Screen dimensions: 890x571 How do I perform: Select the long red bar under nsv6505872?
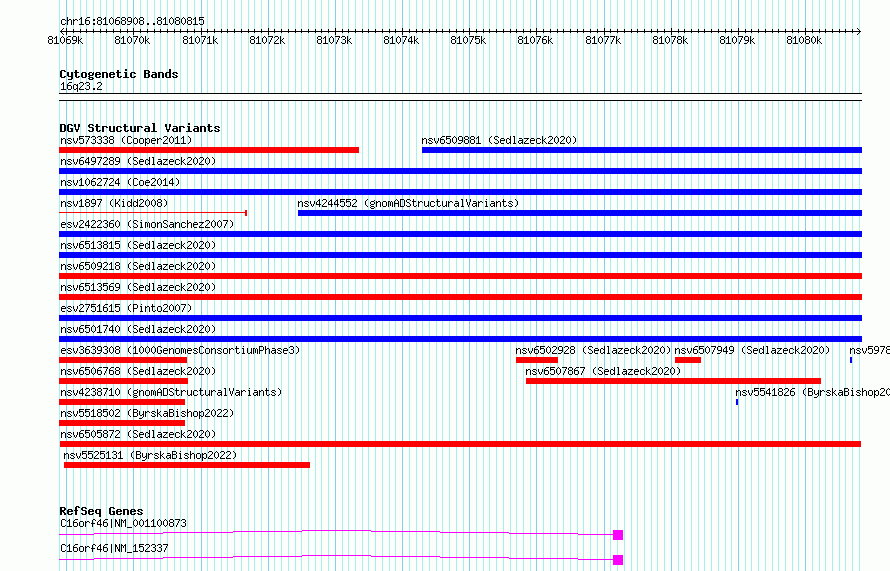point(460,444)
